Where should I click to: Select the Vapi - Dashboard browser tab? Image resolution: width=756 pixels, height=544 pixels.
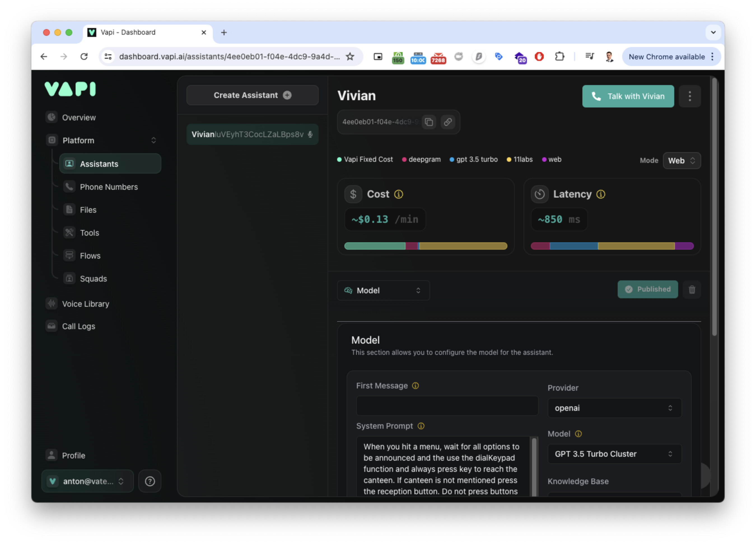pos(147,32)
